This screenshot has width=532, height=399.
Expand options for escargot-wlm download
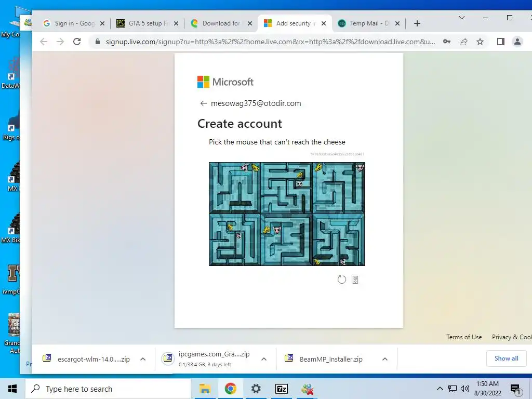click(143, 359)
